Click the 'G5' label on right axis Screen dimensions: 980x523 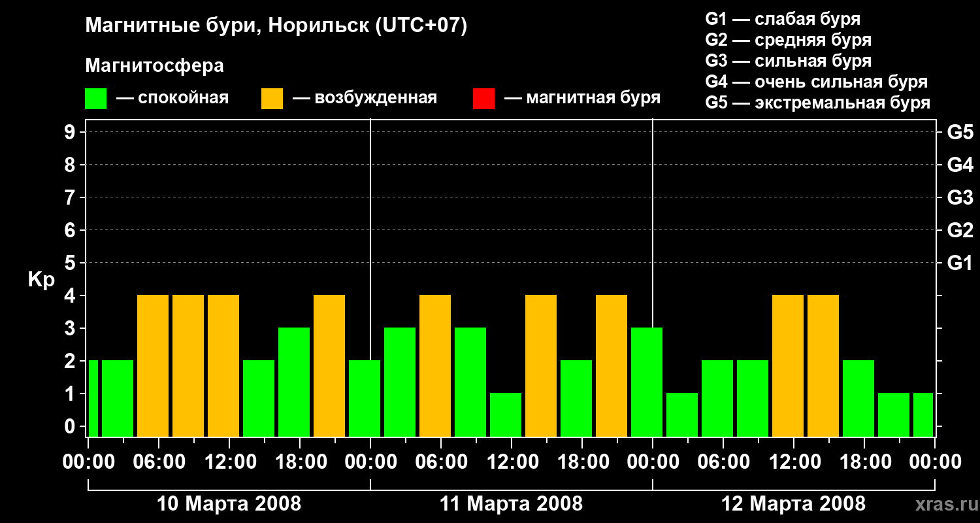tap(960, 132)
